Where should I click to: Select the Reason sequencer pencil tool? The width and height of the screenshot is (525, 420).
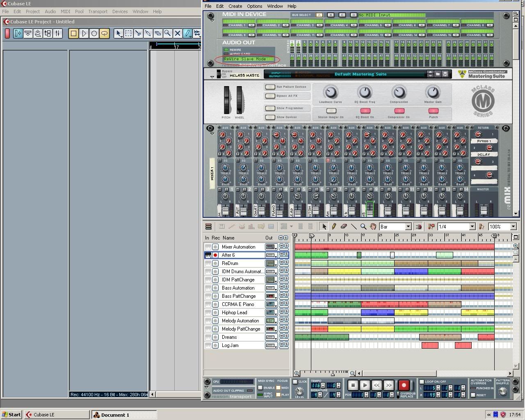click(334, 226)
